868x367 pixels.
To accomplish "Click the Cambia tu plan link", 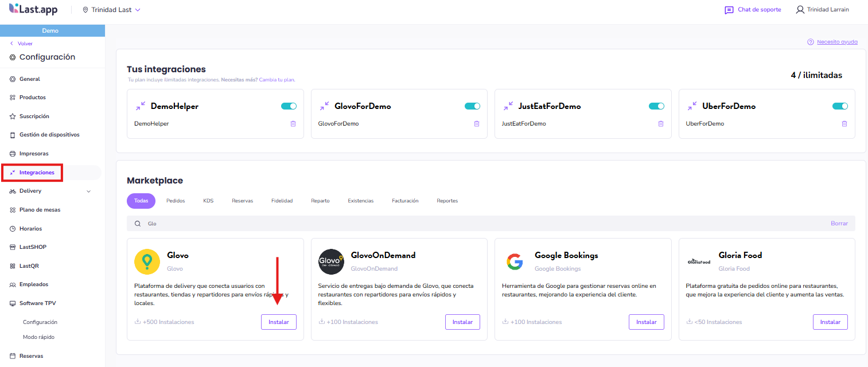I will pos(277,80).
